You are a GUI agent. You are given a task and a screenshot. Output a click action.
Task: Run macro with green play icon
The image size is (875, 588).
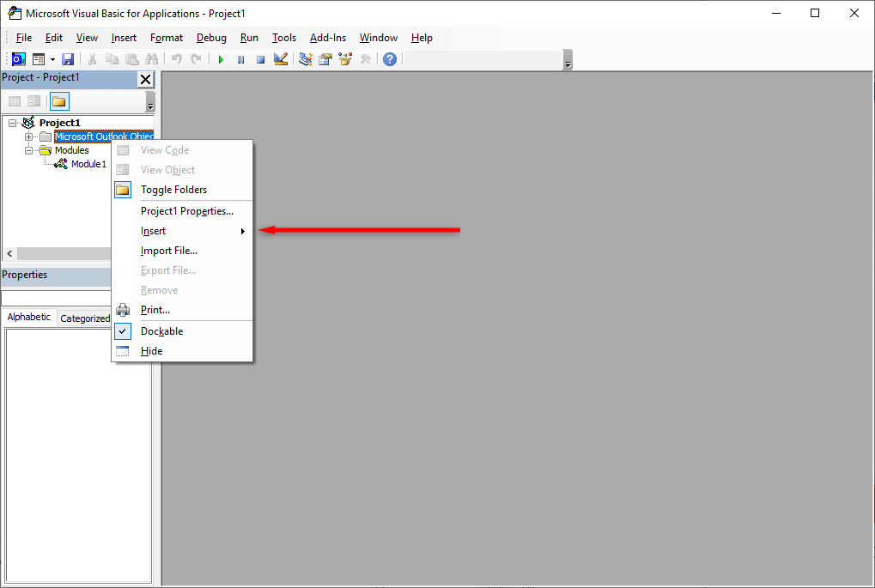coord(221,59)
